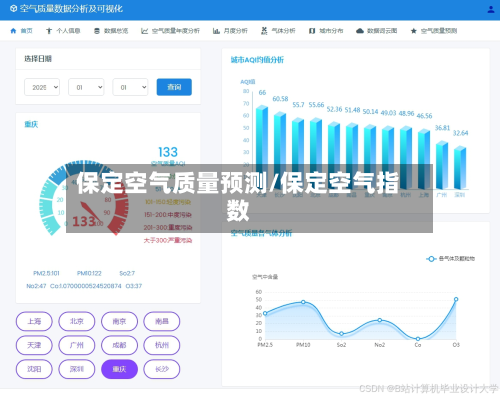Open 气体分析 using its icon

(264, 31)
